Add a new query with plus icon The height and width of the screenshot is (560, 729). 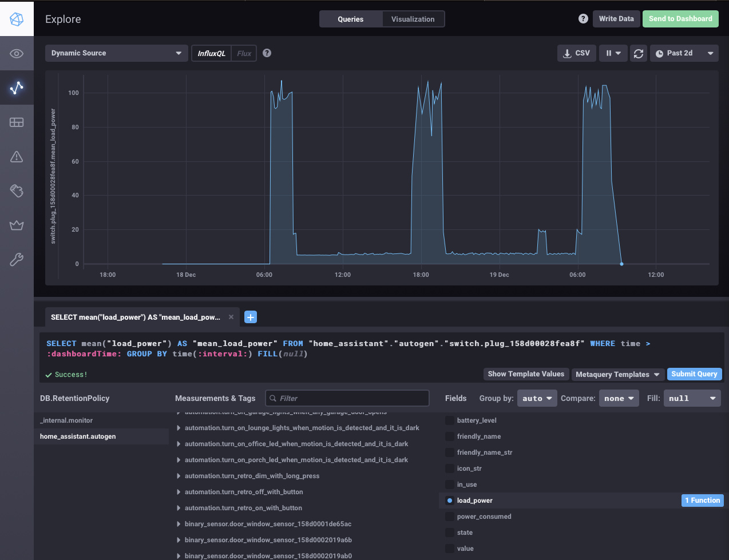tap(251, 317)
